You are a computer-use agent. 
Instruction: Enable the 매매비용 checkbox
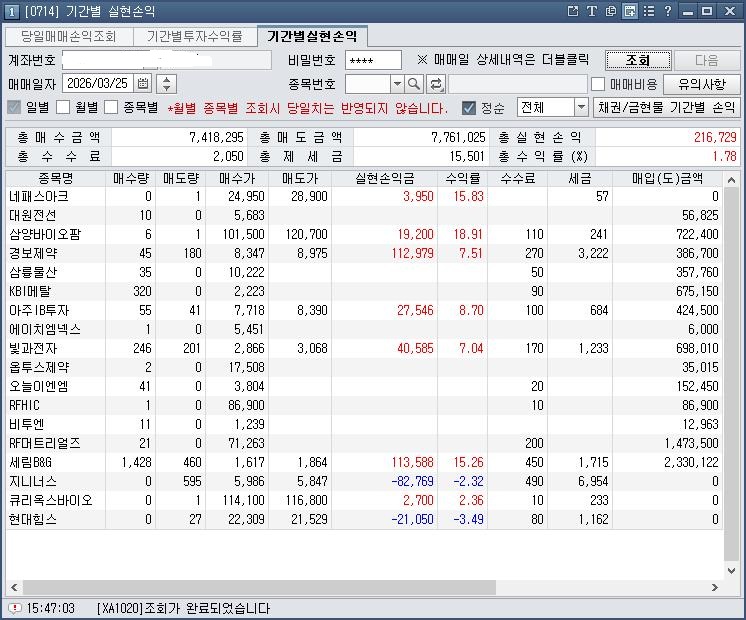[598, 84]
